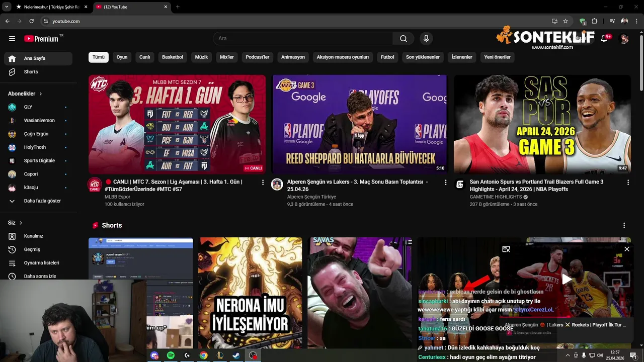Open the YouTube hamburger guide menu
Image resolution: width=644 pixels, height=362 pixels.
pyautogui.click(x=12, y=39)
